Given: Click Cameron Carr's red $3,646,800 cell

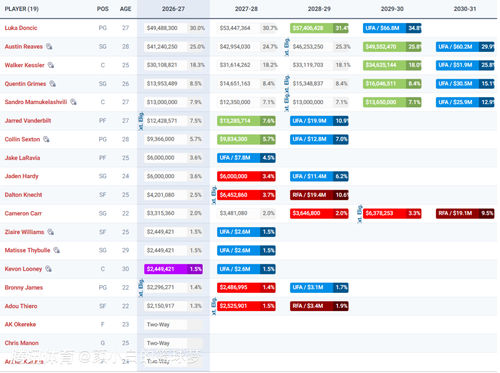Looking at the screenshot, I should point(319,213).
